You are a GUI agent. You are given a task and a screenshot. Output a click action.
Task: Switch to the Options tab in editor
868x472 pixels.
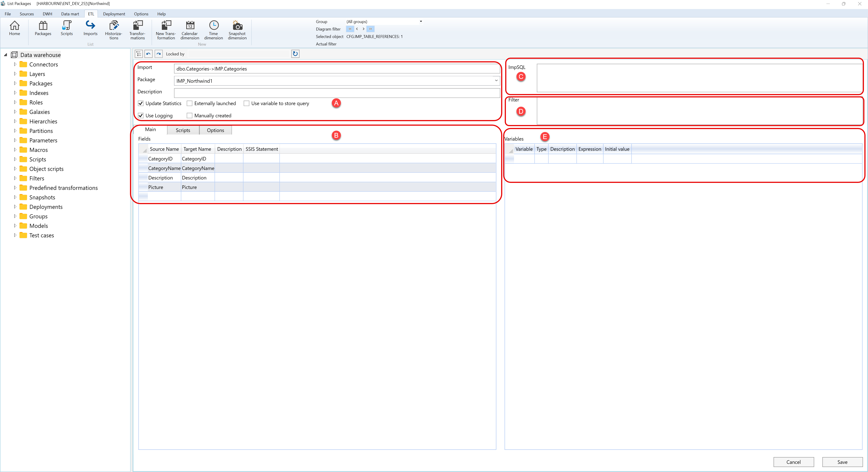(215, 130)
